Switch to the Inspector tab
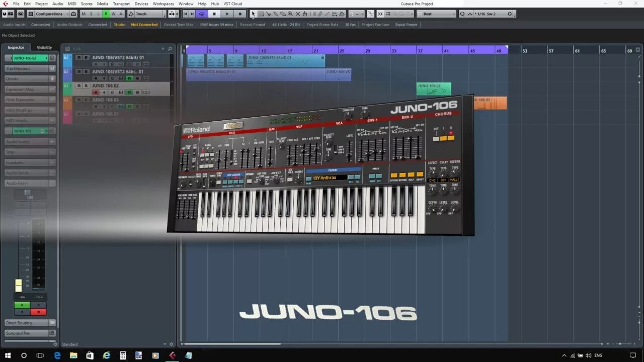 click(16, 47)
